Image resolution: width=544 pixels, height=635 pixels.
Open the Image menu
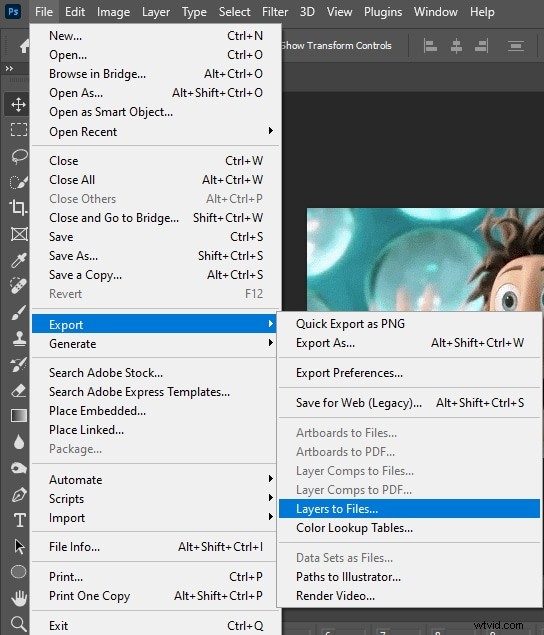tap(113, 12)
